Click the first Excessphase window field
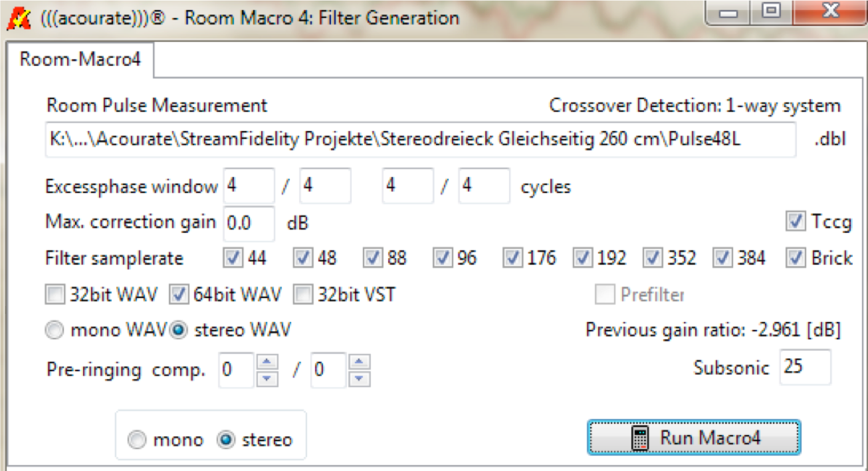This screenshot has height=471, width=868. (249, 186)
